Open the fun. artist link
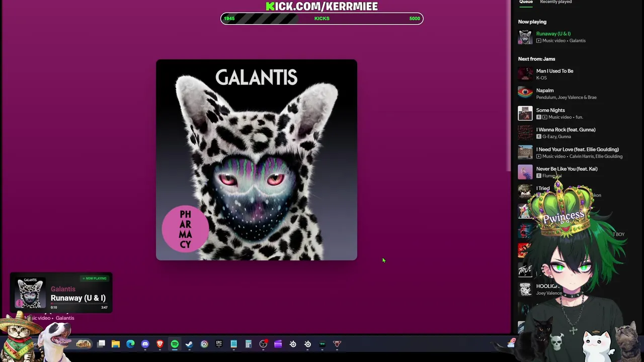The width and height of the screenshot is (644, 362). [579, 117]
